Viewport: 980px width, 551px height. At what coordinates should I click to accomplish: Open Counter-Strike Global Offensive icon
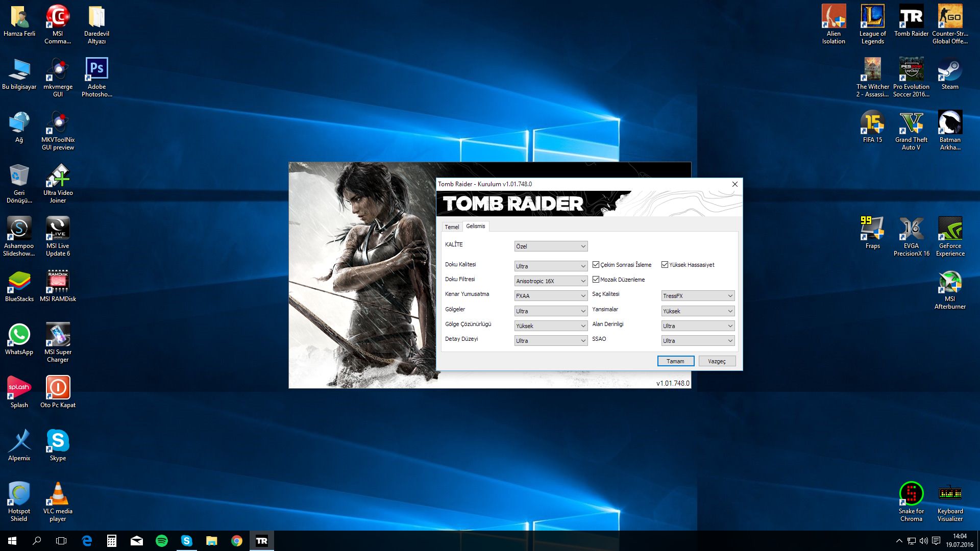(950, 24)
